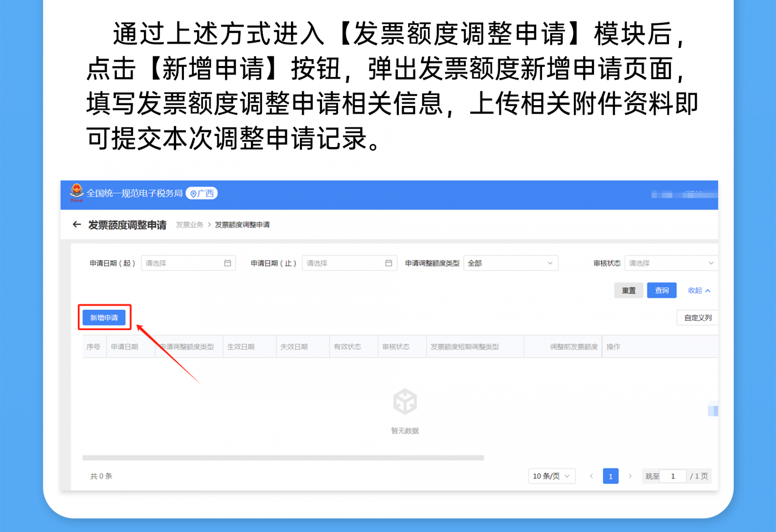Click the empty data box icon

pyautogui.click(x=405, y=402)
